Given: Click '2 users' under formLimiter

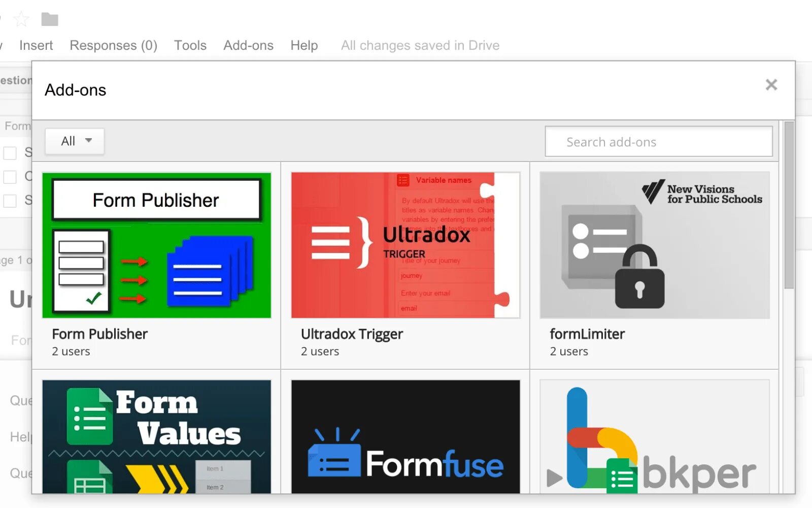Looking at the screenshot, I should (569, 352).
